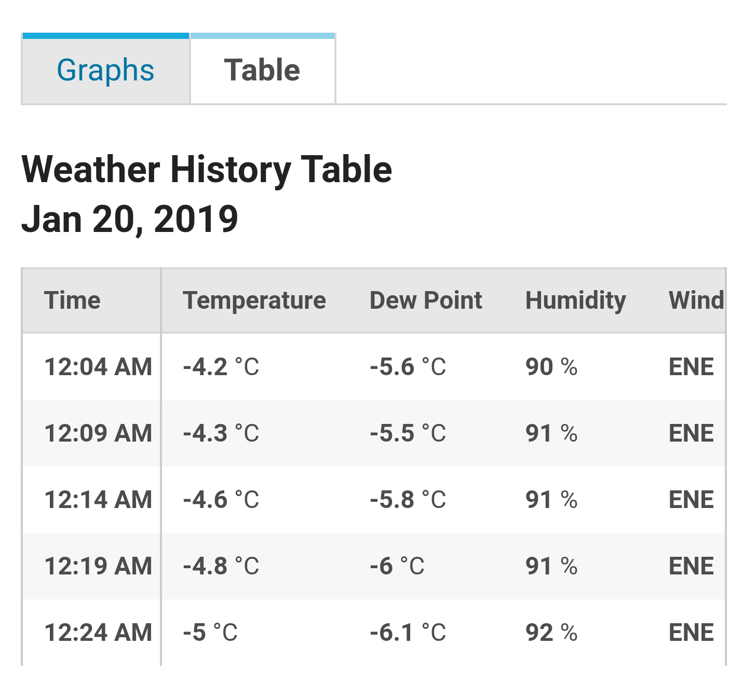Click the Wind column header
The height and width of the screenshot is (700, 743).
coord(696,300)
